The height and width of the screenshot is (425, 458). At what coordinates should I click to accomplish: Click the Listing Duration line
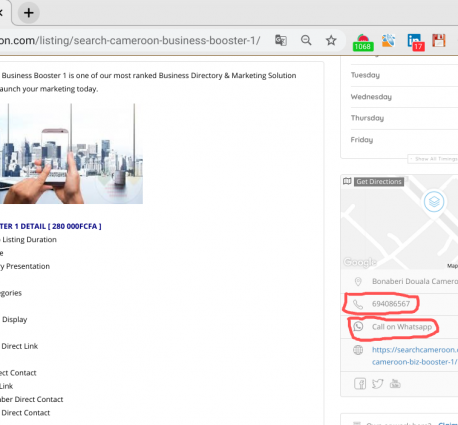[28, 240]
